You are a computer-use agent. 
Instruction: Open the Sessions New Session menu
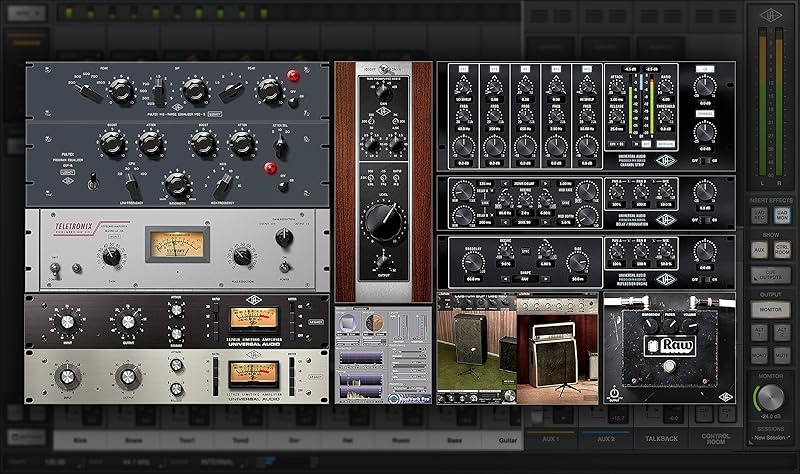(x=771, y=438)
